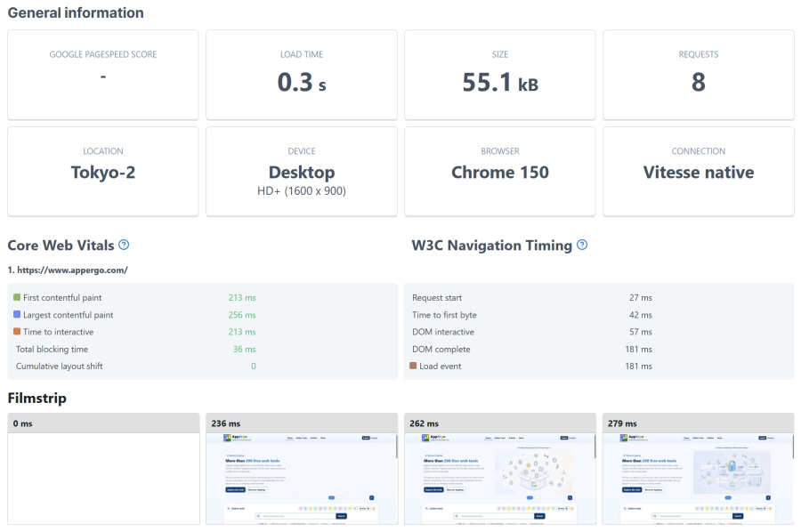Click the 57 ms DOM interactive value

click(641, 332)
